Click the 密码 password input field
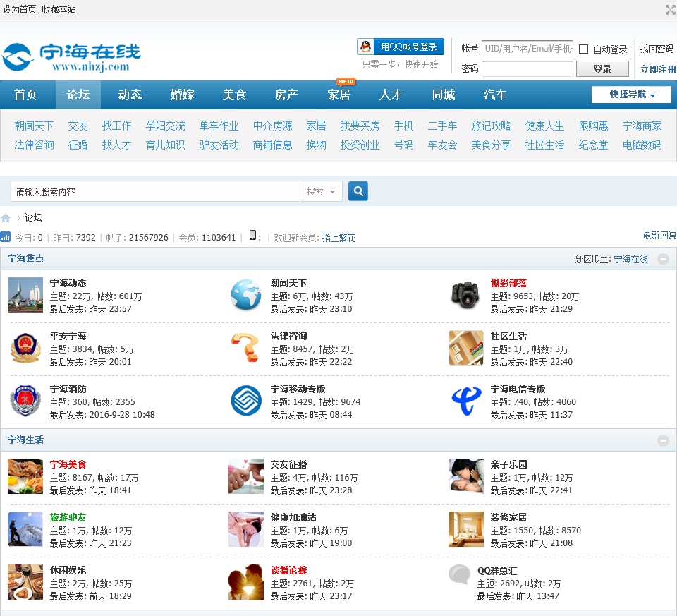 click(527, 68)
